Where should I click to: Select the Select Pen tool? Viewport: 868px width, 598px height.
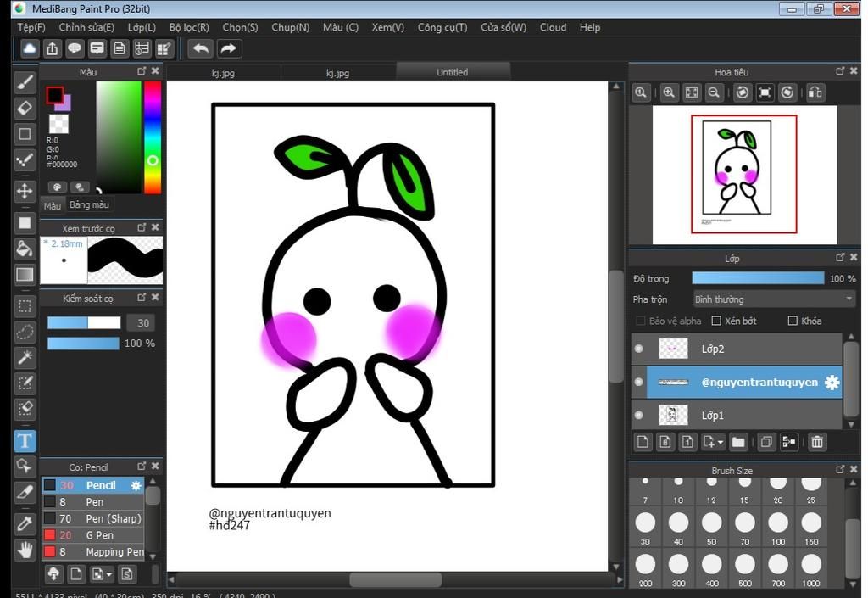(x=25, y=383)
